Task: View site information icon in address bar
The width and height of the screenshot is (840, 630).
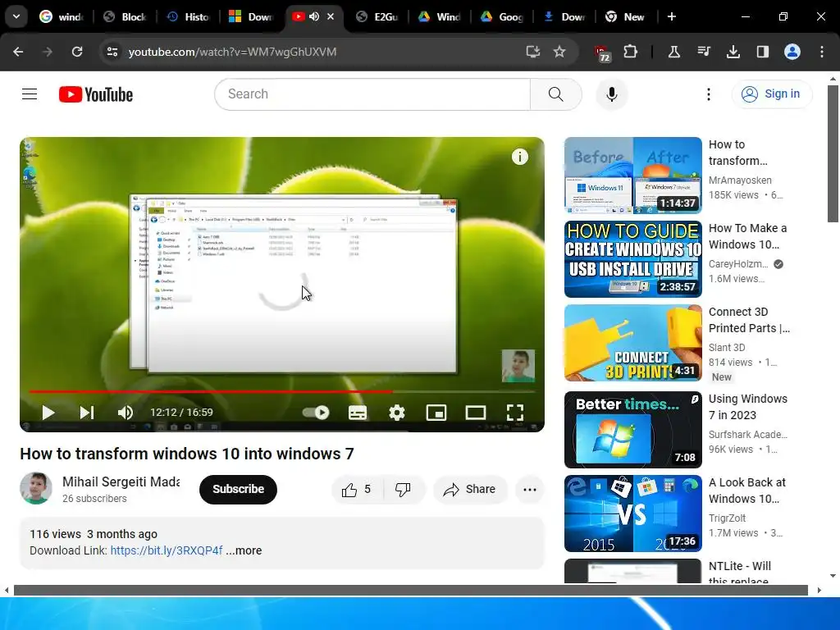Action: (x=112, y=52)
